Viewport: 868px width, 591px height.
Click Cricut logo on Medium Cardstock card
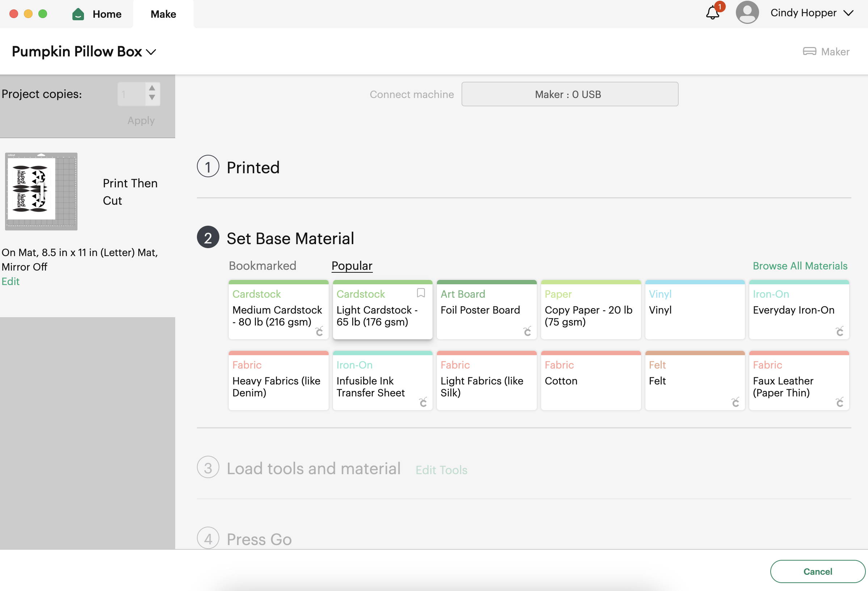(319, 331)
